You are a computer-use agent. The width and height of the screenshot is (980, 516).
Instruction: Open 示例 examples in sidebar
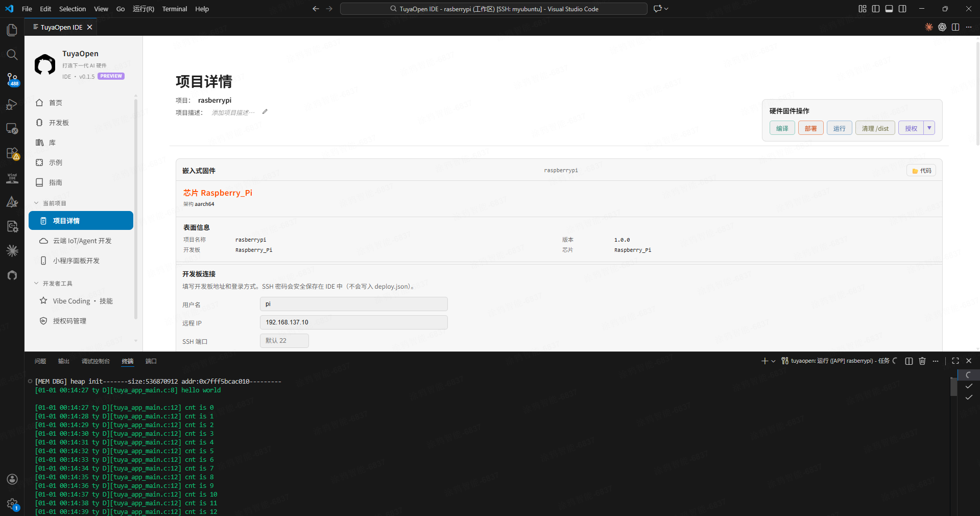pyautogui.click(x=81, y=162)
